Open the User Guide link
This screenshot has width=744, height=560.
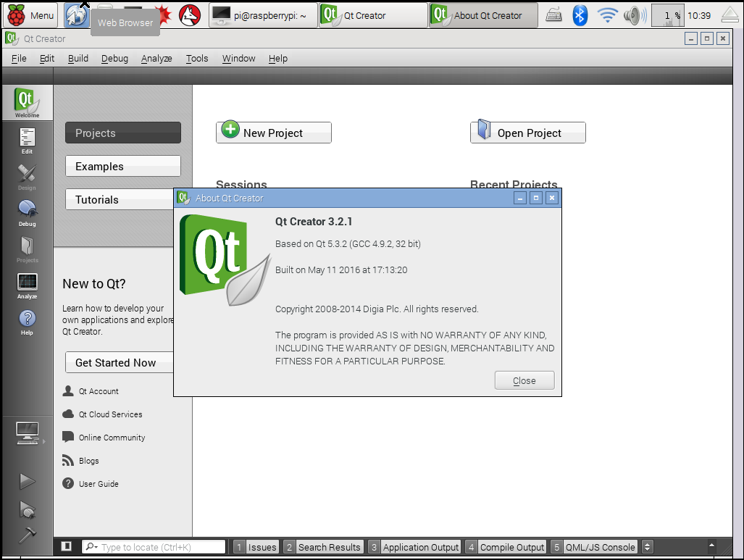click(x=91, y=484)
